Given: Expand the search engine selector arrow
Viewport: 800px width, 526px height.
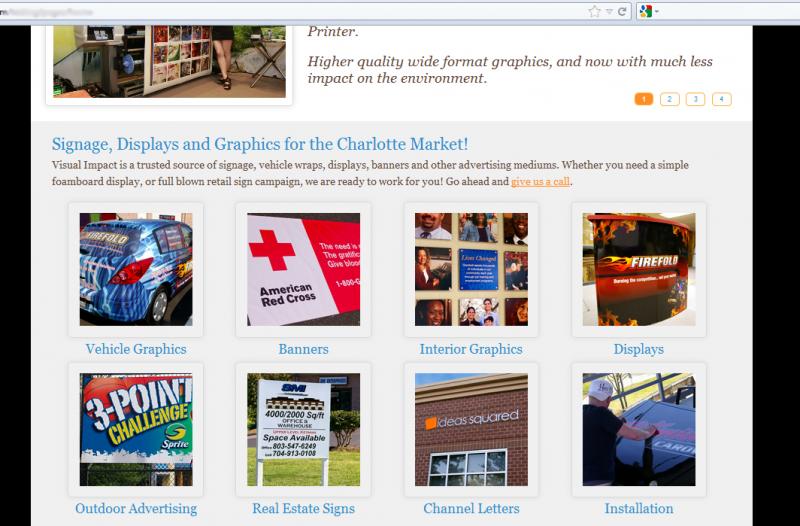Looking at the screenshot, I should pyautogui.click(x=657, y=11).
